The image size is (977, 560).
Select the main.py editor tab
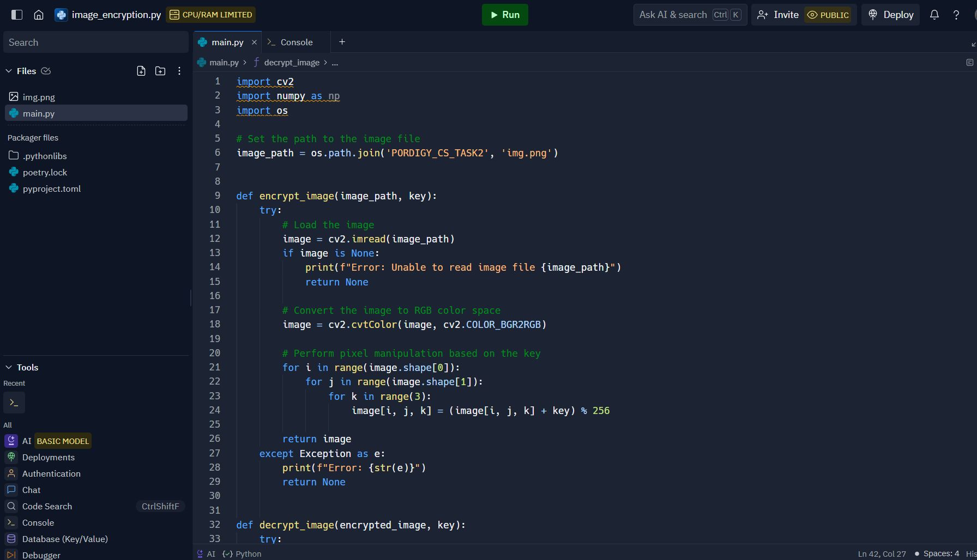227,42
